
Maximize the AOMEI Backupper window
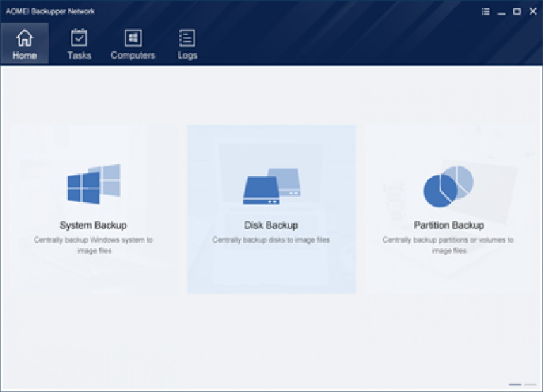coord(517,11)
